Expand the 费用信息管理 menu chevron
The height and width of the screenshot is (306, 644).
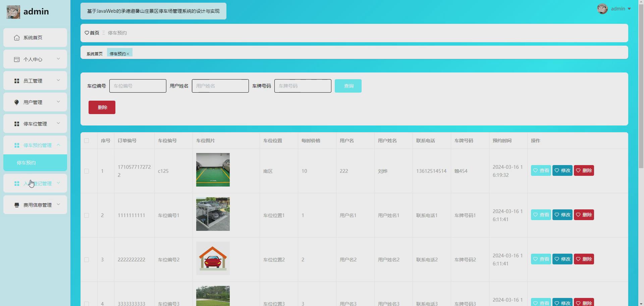click(x=58, y=204)
